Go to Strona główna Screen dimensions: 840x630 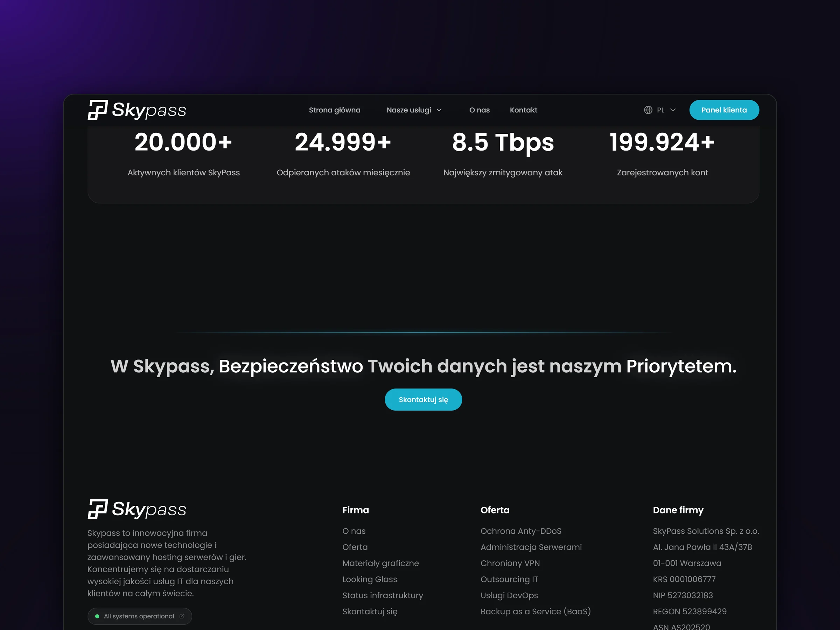(x=335, y=110)
